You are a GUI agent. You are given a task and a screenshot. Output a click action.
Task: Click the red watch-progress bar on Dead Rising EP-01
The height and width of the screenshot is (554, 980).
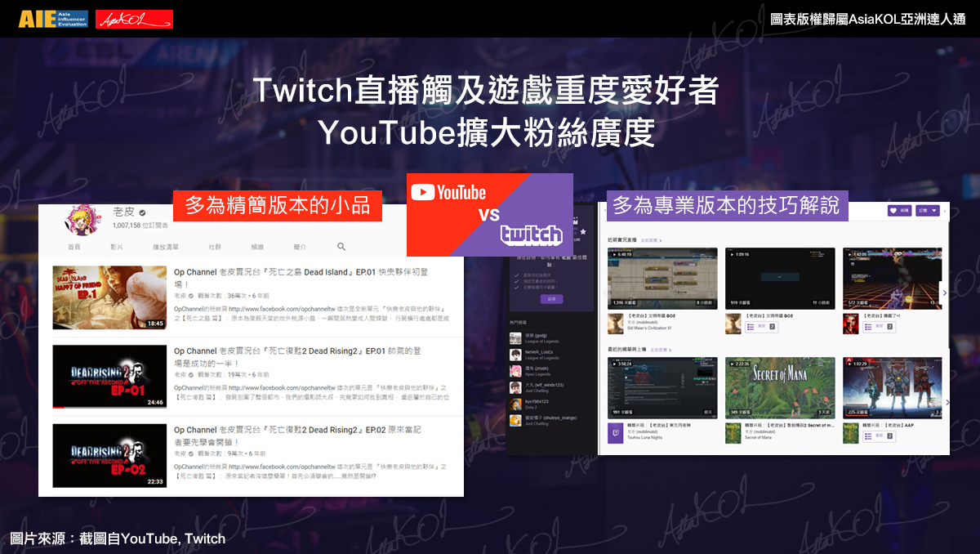click(59, 407)
